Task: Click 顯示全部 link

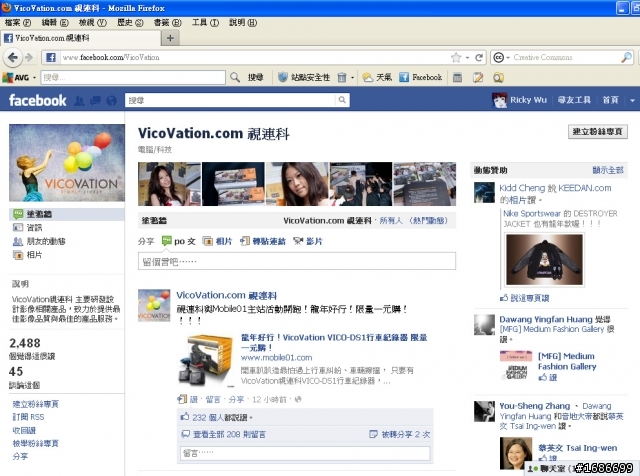Action: (x=608, y=170)
